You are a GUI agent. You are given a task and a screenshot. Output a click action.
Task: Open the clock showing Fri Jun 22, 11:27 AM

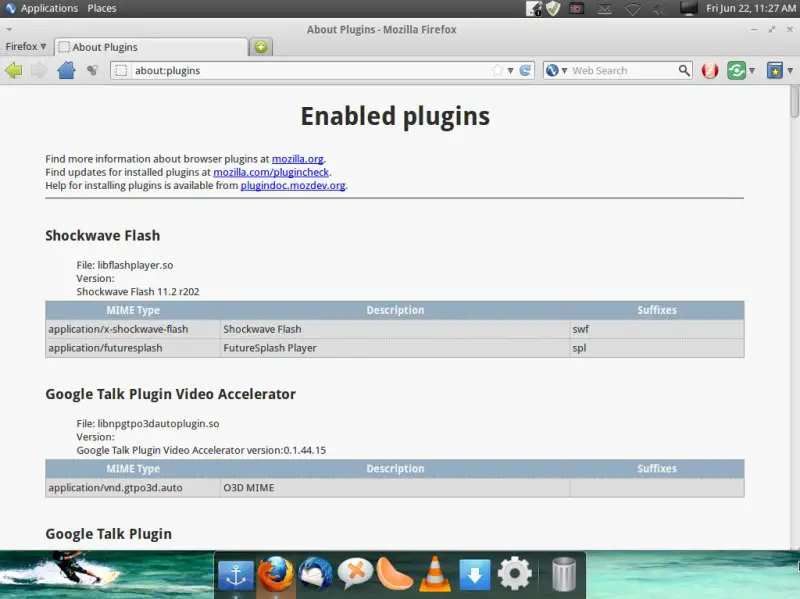coord(751,9)
